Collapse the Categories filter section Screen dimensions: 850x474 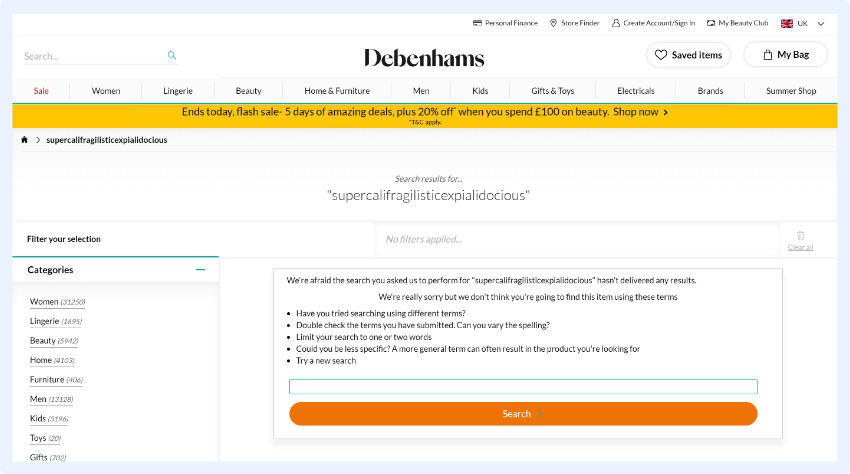[201, 270]
